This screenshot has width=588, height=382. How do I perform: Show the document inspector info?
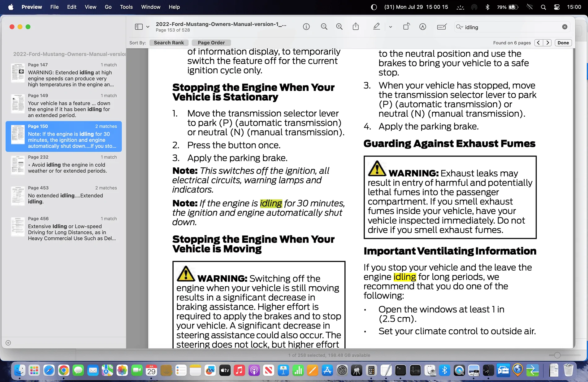pyautogui.click(x=306, y=27)
